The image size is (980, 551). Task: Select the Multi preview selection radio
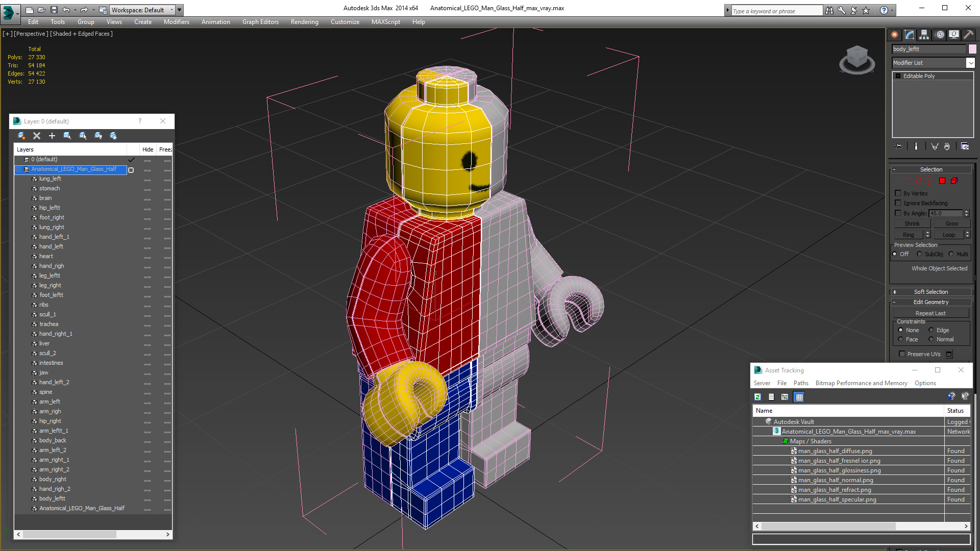point(951,254)
